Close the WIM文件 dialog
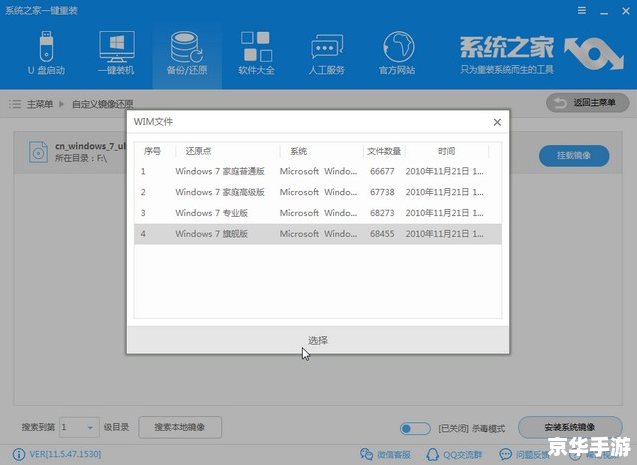637x465 pixels. coord(497,122)
